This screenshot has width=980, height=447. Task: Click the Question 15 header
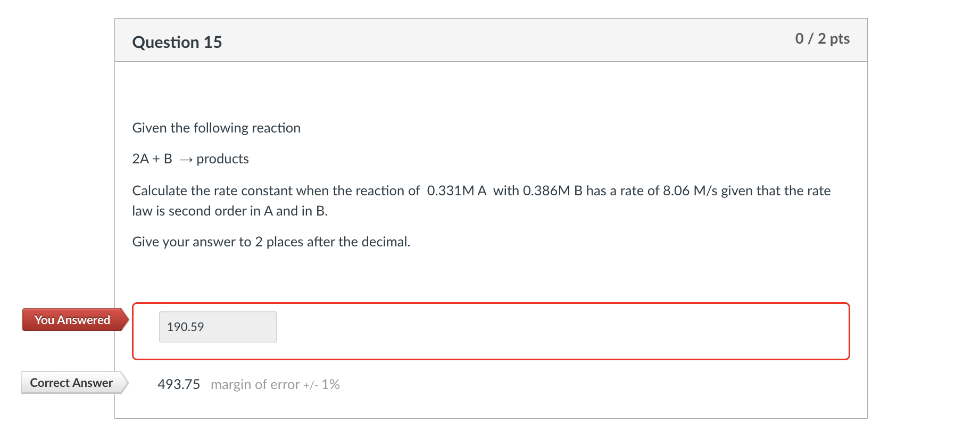tap(177, 42)
